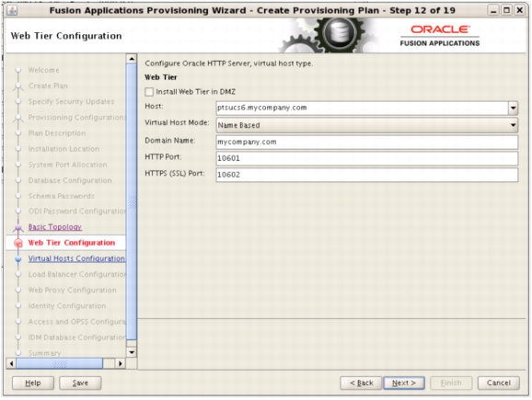Click Database Configuration step

tap(70, 180)
